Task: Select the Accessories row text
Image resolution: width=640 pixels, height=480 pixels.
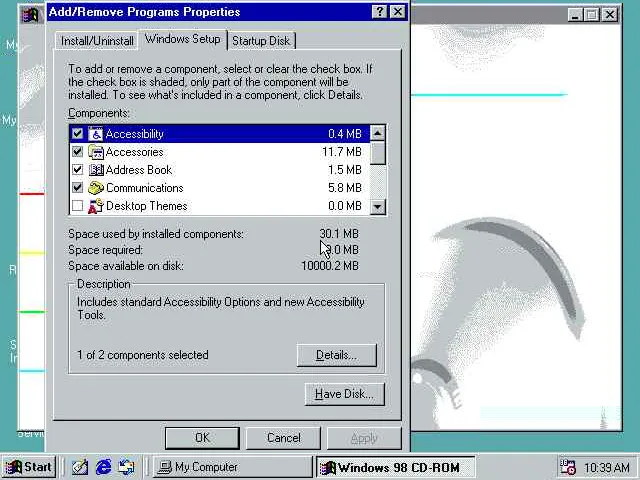Action: click(134, 152)
